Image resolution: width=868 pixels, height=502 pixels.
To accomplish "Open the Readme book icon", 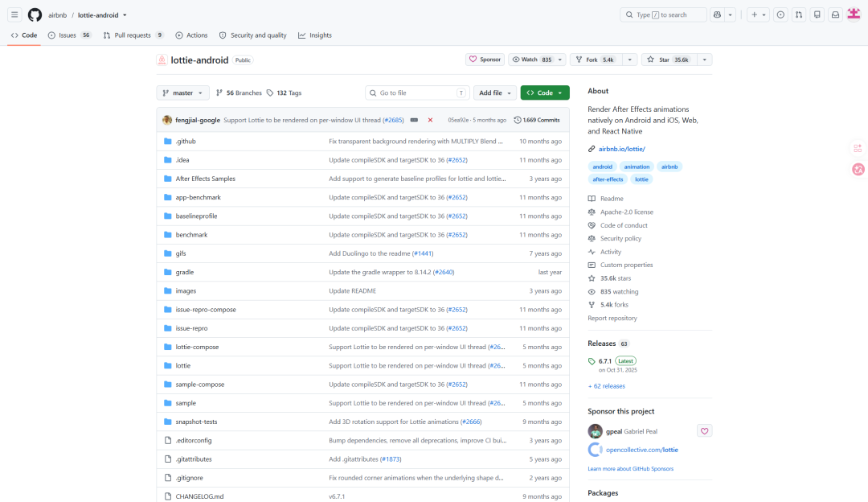I will [592, 199].
